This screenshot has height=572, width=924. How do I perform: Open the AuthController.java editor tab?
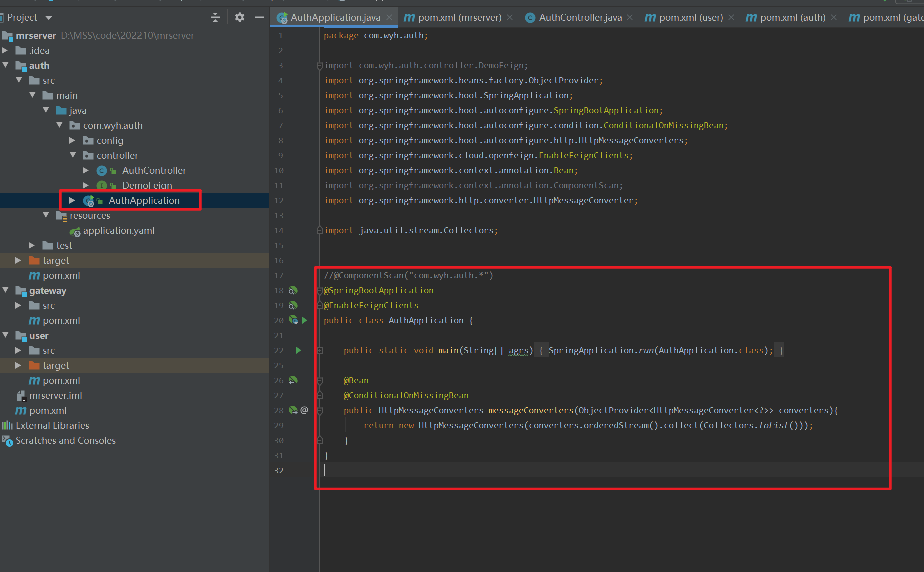[x=580, y=18]
